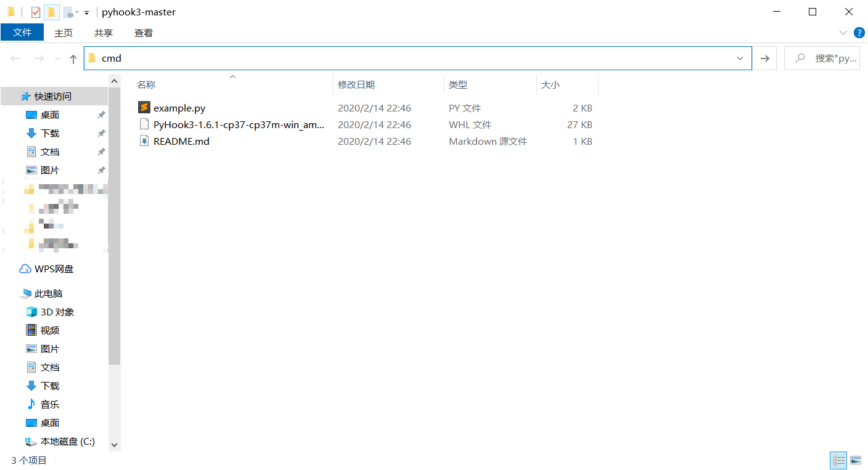The height and width of the screenshot is (470, 868).
Task: Click the Markdown 源文件 type cell
Action: tap(488, 142)
